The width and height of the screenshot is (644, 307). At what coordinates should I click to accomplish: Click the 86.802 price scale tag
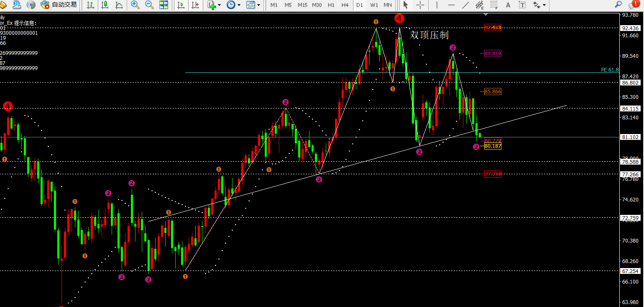tap(631, 83)
